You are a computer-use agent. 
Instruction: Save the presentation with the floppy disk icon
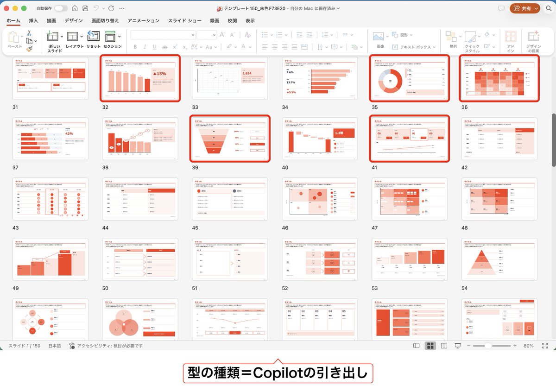[x=85, y=8]
